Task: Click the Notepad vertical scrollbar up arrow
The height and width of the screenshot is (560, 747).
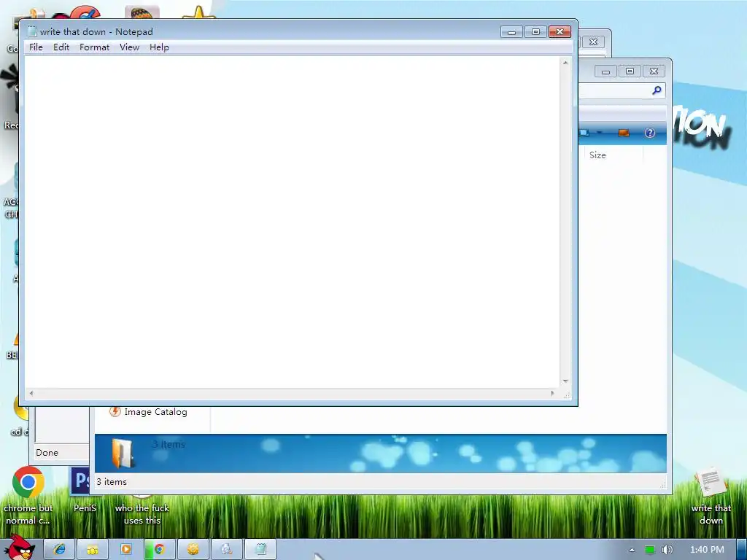Action: (x=565, y=63)
